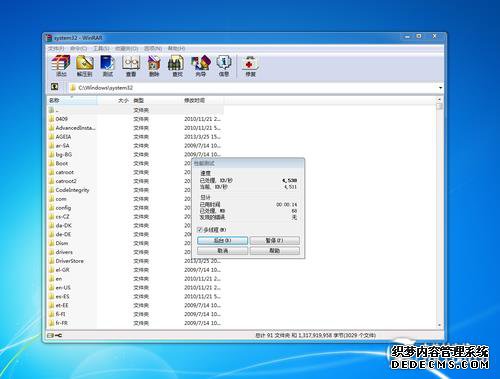Viewport: 500px width, 379px height.
Task: Click the Info (信息) toolbar icon
Action: [224, 66]
